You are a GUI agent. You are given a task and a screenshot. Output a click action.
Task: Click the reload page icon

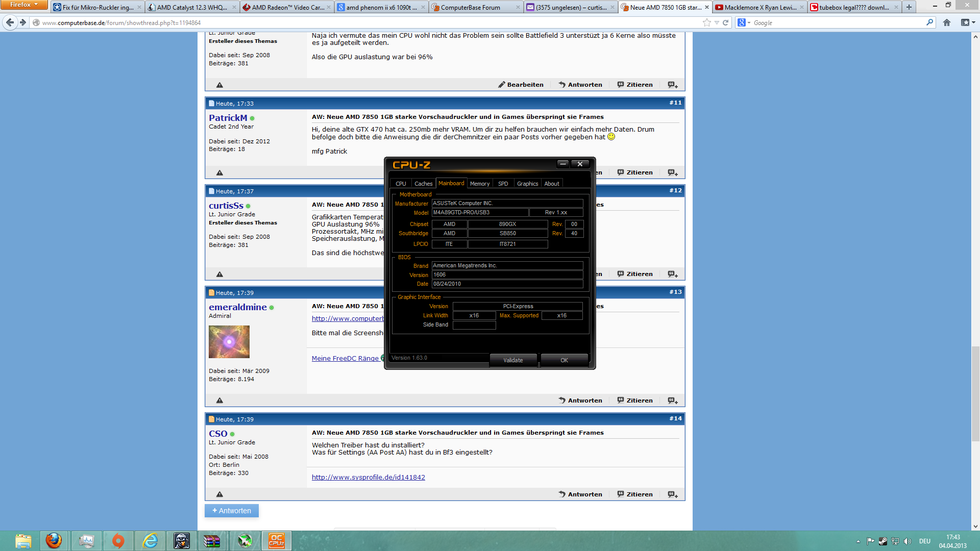(725, 22)
